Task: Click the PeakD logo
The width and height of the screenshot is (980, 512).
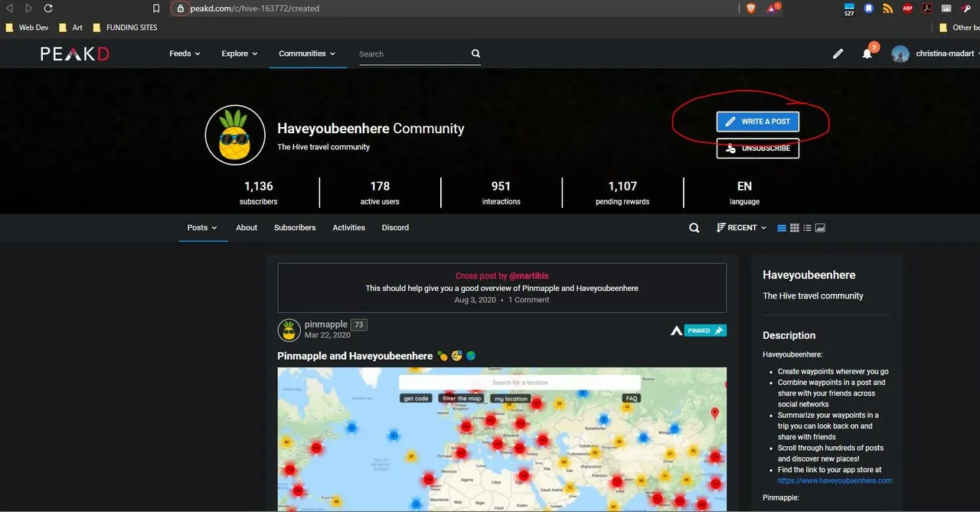Action: pos(75,54)
